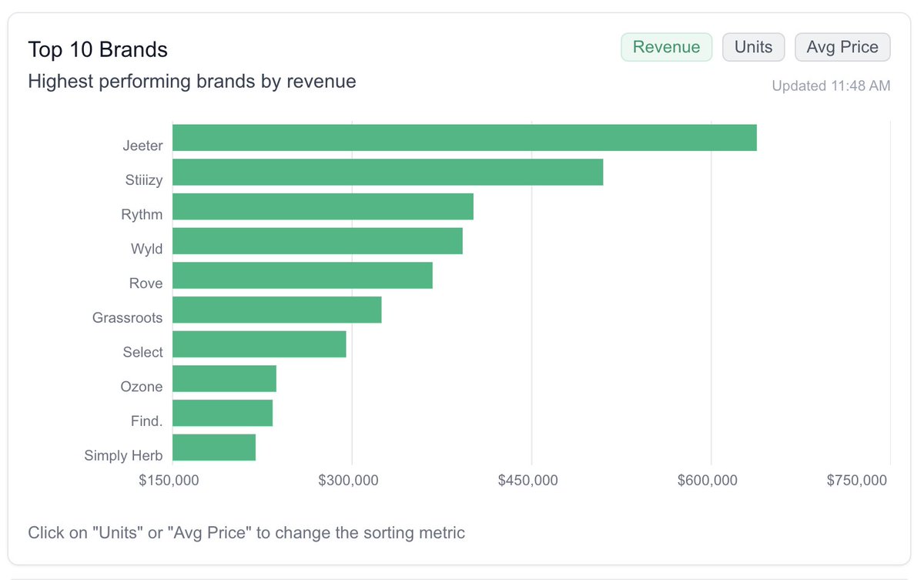
Task: Click the Find. brand label
Action: pyautogui.click(x=146, y=421)
